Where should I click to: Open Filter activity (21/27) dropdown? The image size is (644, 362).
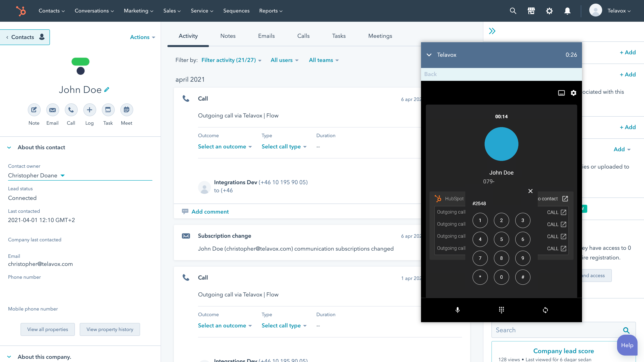(231, 60)
